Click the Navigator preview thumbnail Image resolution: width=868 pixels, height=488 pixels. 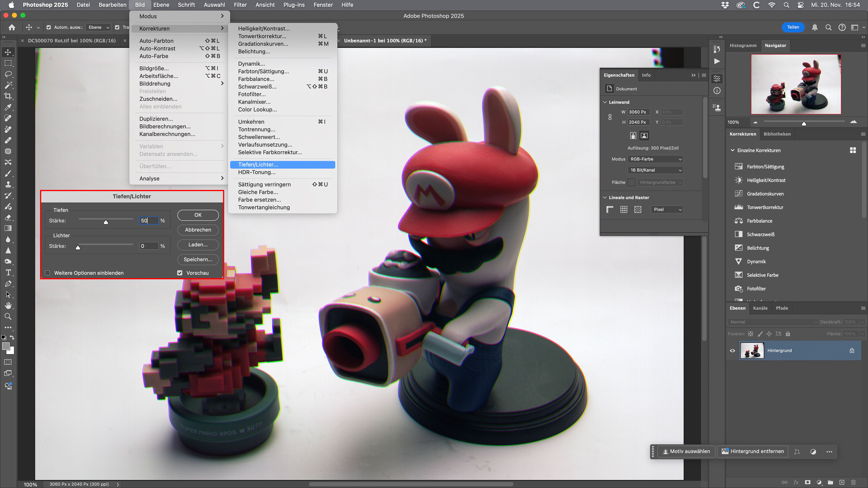tap(796, 84)
